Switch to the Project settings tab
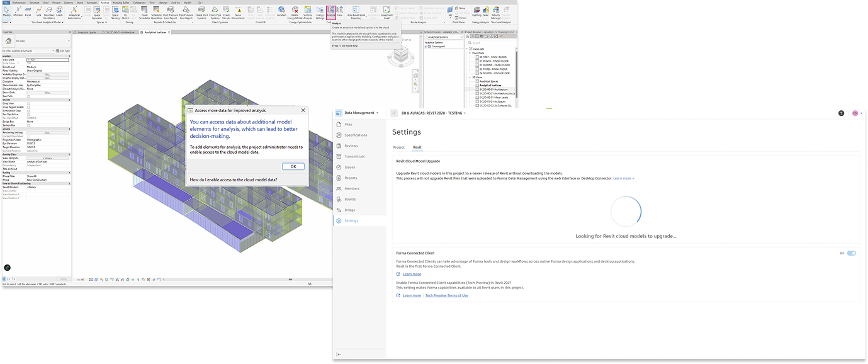This screenshot has width=868, height=364. 398,147
